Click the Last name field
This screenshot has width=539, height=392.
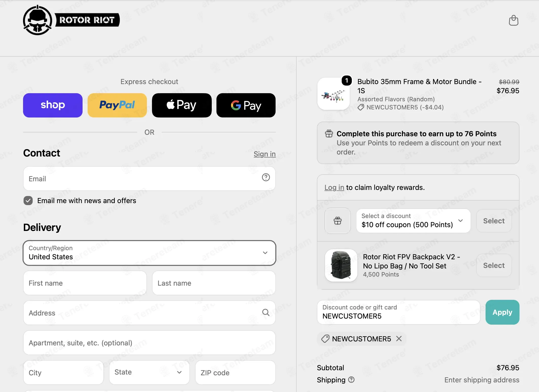(x=214, y=283)
